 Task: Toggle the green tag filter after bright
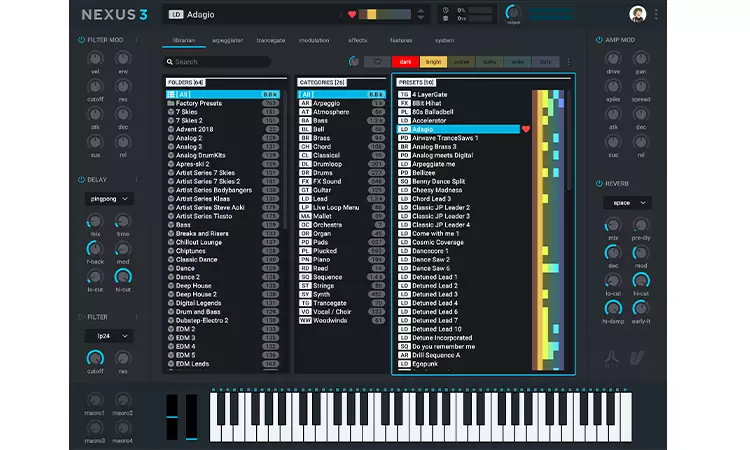tap(462, 62)
